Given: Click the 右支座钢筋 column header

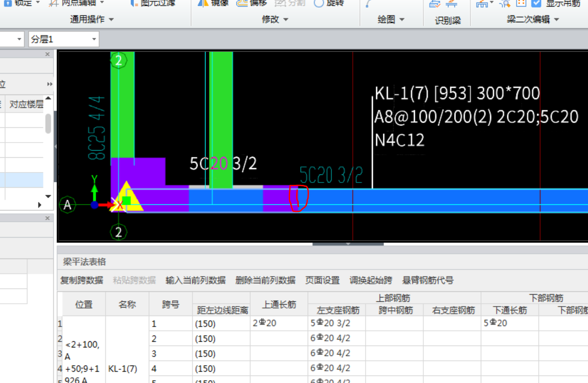Looking at the screenshot, I should 452,310.
